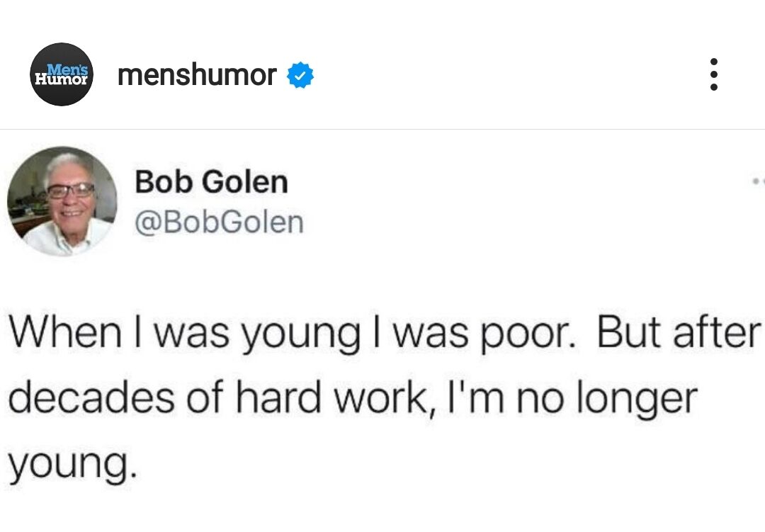The height and width of the screenshot is (532, 765).
Task: Tap the menshumor username
Action: click(x=197, y=74)
